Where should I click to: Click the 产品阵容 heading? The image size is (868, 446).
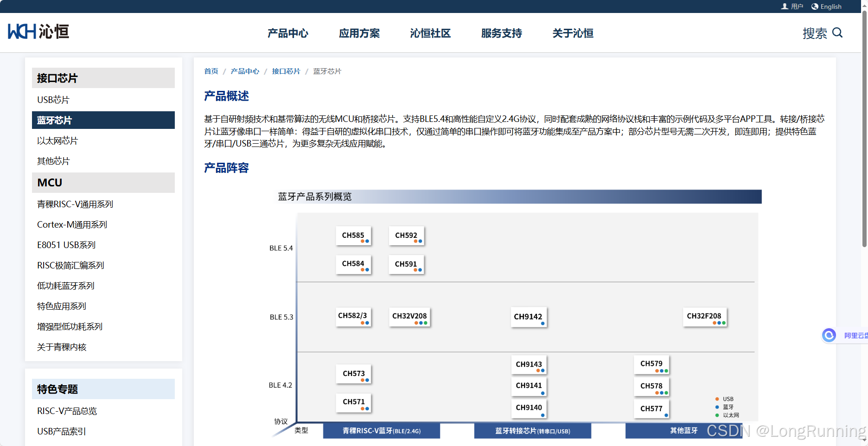click(227, 168)
